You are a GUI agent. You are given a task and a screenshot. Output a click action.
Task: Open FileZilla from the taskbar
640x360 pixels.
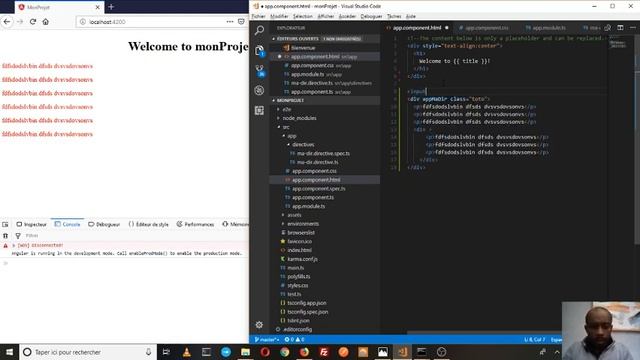point(324,352)
